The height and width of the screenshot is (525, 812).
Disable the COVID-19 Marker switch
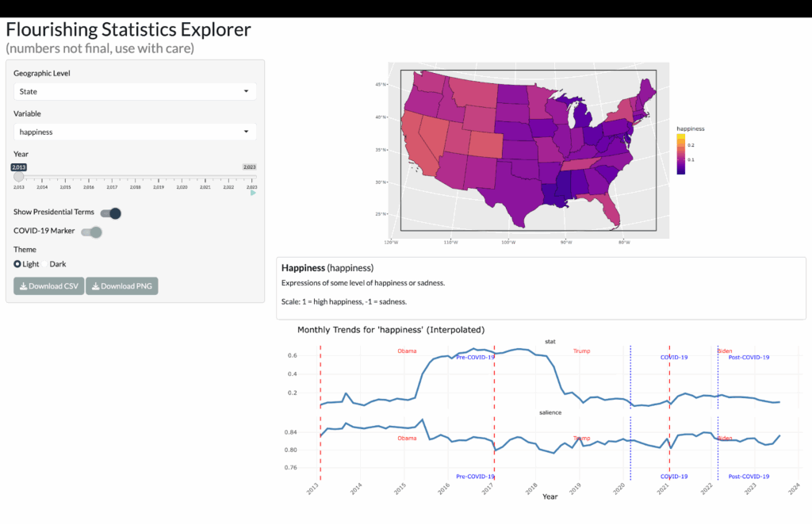coord(92,232)
